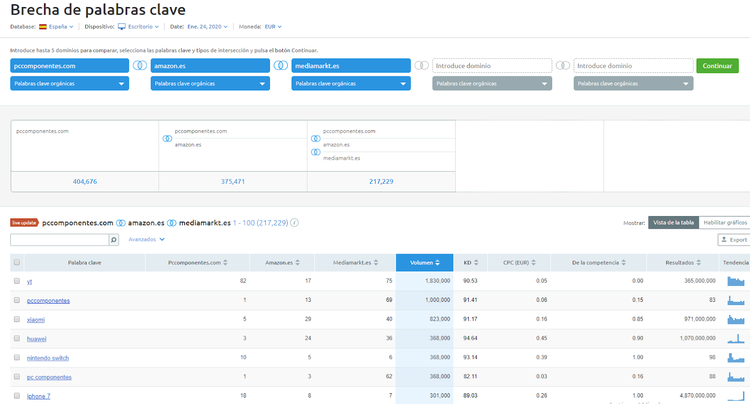The image size is (750, 404).
Task: Open the Moneda EUR dropdown
Action: pos(273,27)
